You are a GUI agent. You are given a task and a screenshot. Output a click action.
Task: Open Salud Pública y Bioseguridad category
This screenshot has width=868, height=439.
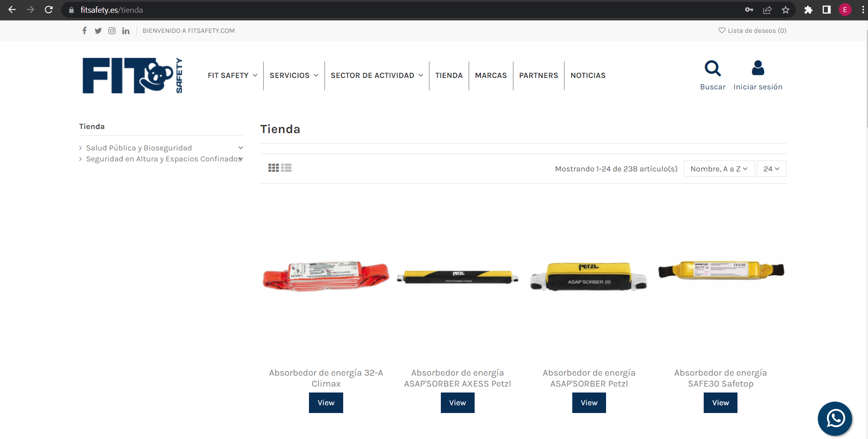click(139, 148)
